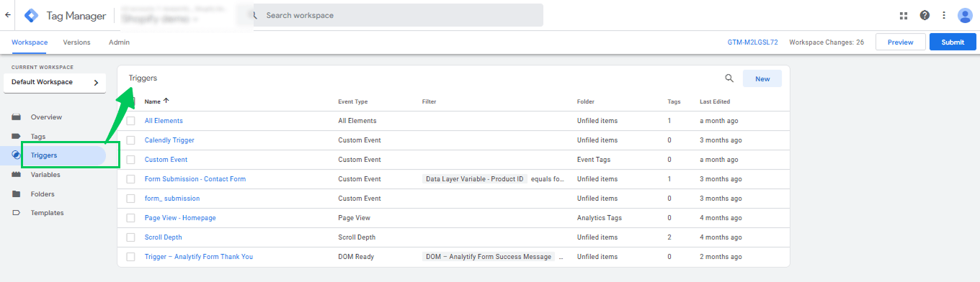Click the Templates sidebar icon
980x282 pixels.
(x=16, y=213)
